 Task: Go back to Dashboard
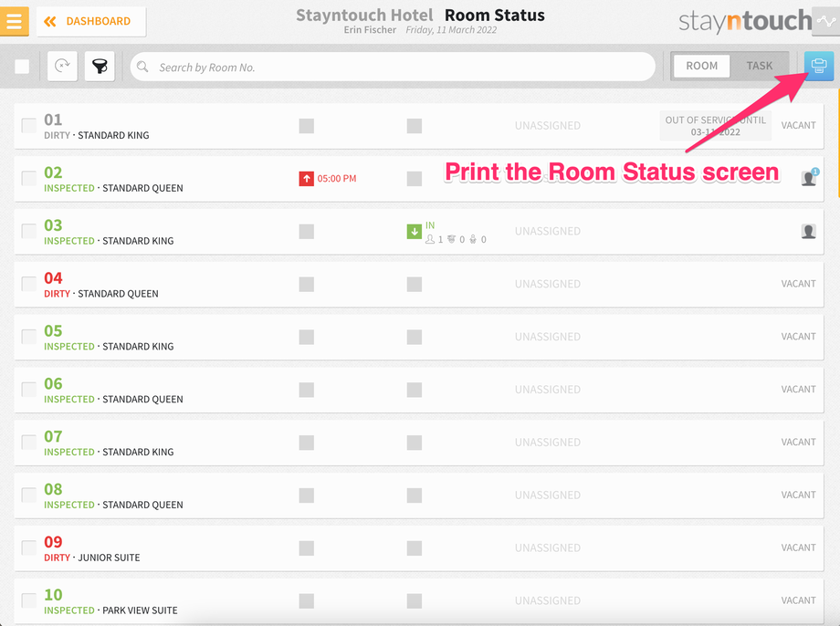point(91,21)
